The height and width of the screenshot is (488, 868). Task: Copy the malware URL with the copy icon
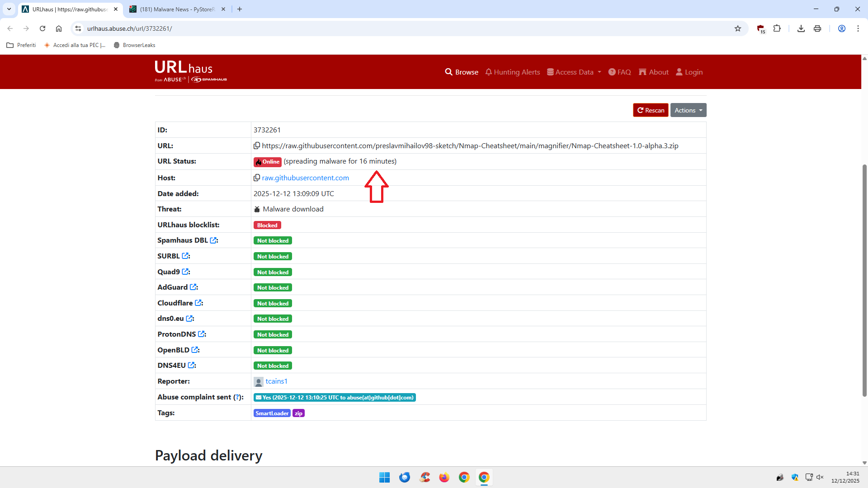click(x=257, y=145)
